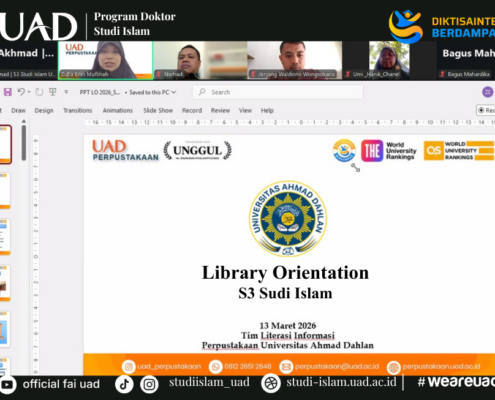Click the PowerPoint Search box

tap(278, 92)
